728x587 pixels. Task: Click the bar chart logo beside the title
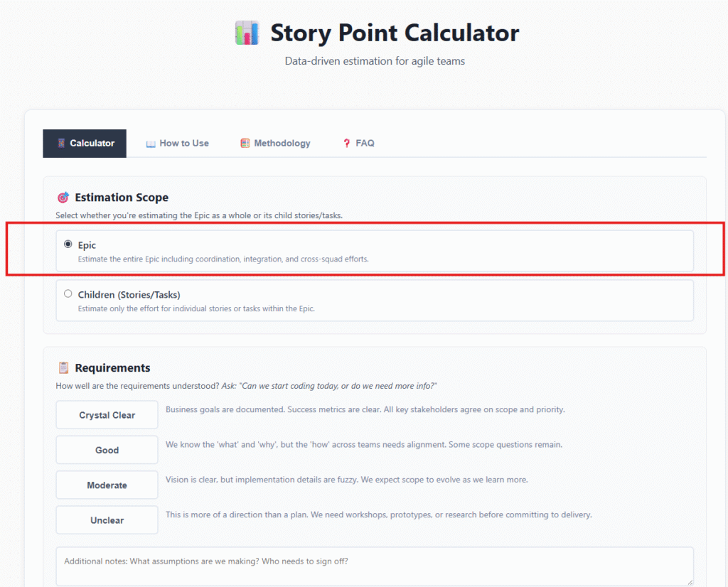tap(247, 33)
